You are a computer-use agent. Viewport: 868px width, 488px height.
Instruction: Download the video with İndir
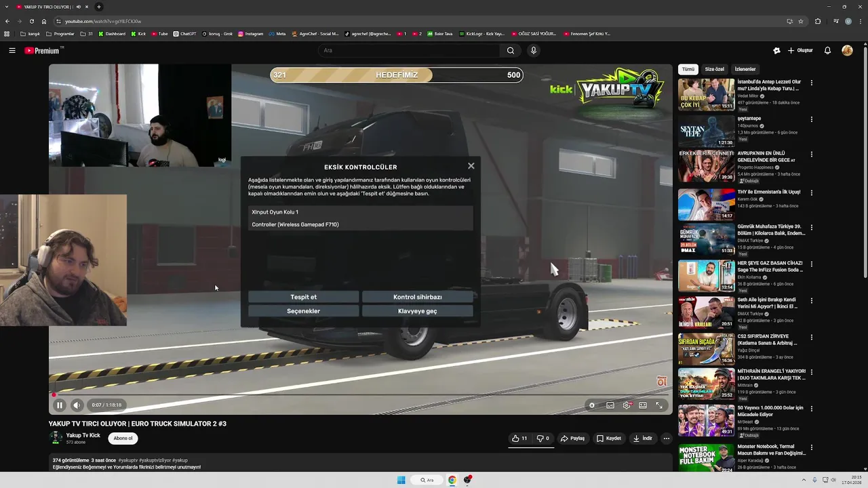click(x=643, y=439)
